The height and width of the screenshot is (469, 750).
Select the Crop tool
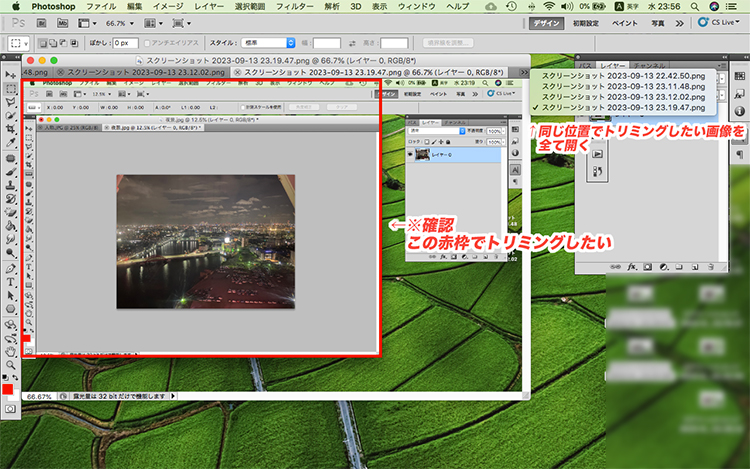pos(10,129)
